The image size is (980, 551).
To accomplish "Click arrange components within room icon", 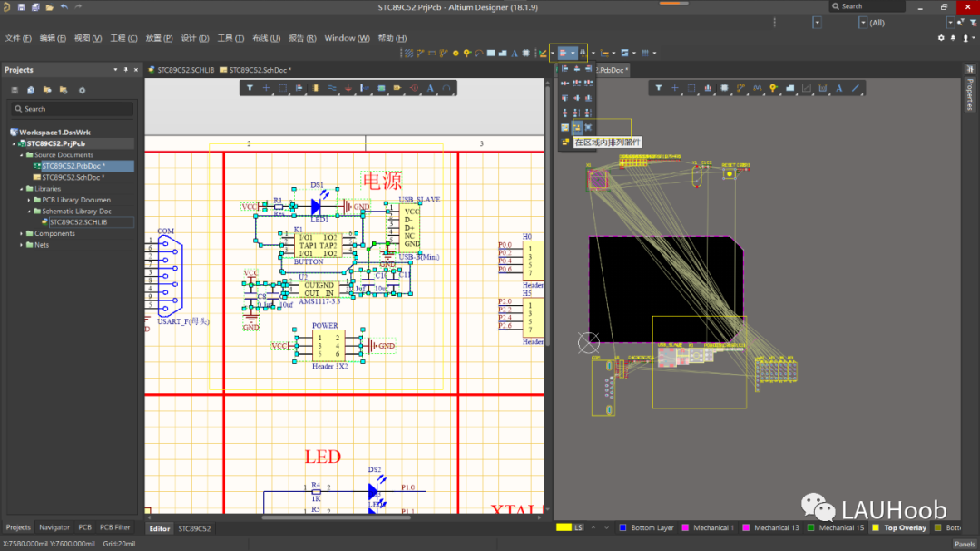I will [565, 127].
